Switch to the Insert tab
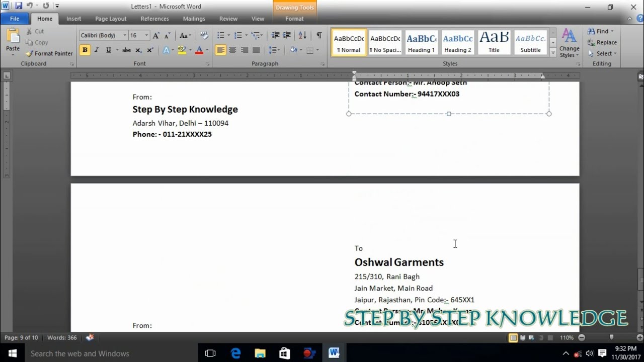 pyautogui.click(x=73, y=19)
